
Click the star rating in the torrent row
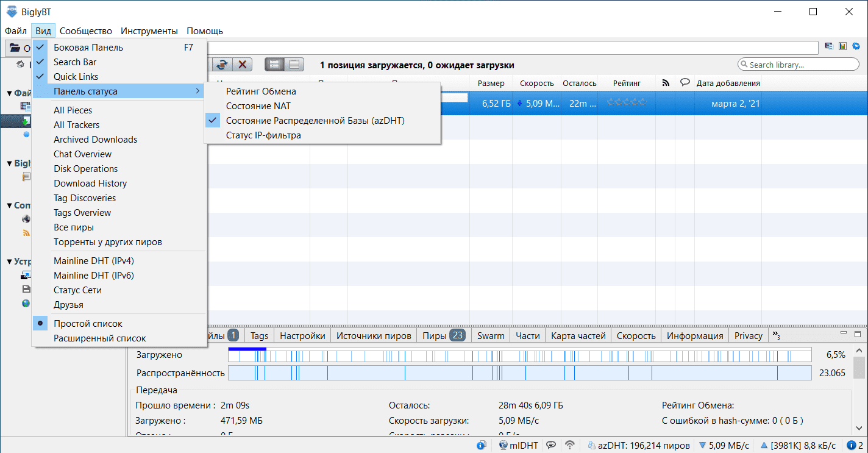626,103
